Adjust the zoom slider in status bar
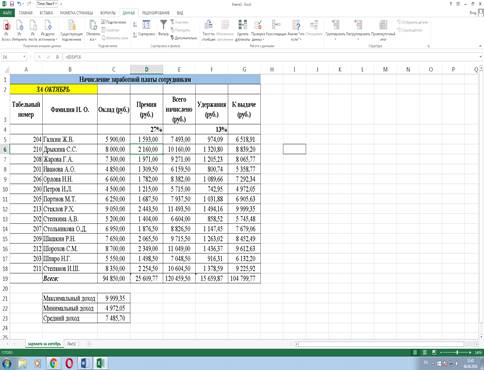 click(457, 352)
